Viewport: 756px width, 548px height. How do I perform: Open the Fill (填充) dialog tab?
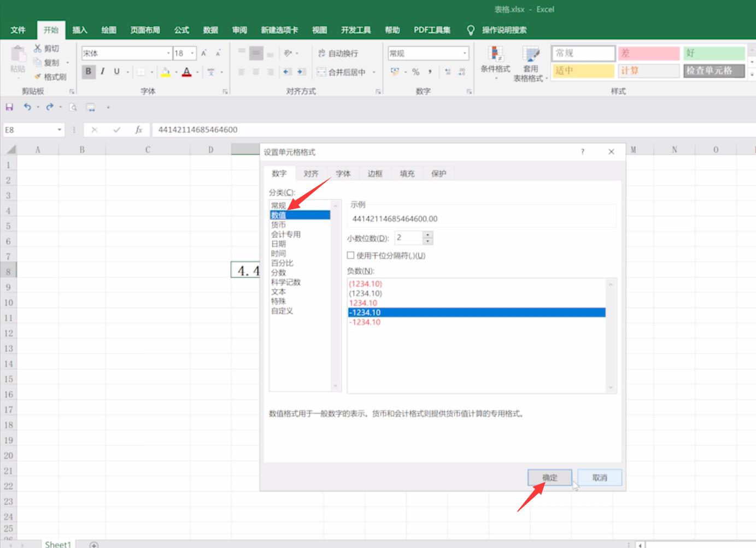(407, 173)
